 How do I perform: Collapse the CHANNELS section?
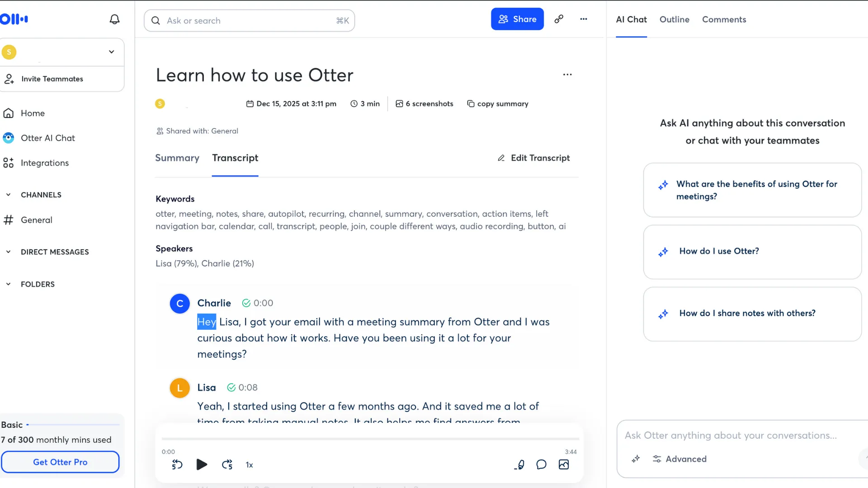tap(8, 194)
